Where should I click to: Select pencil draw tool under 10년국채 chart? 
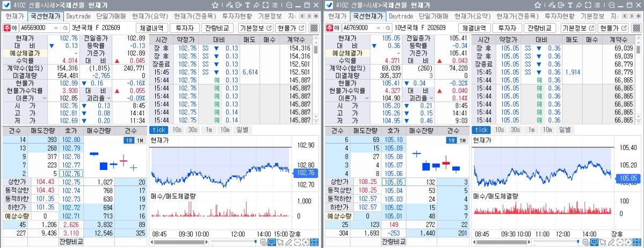point(611,242)
